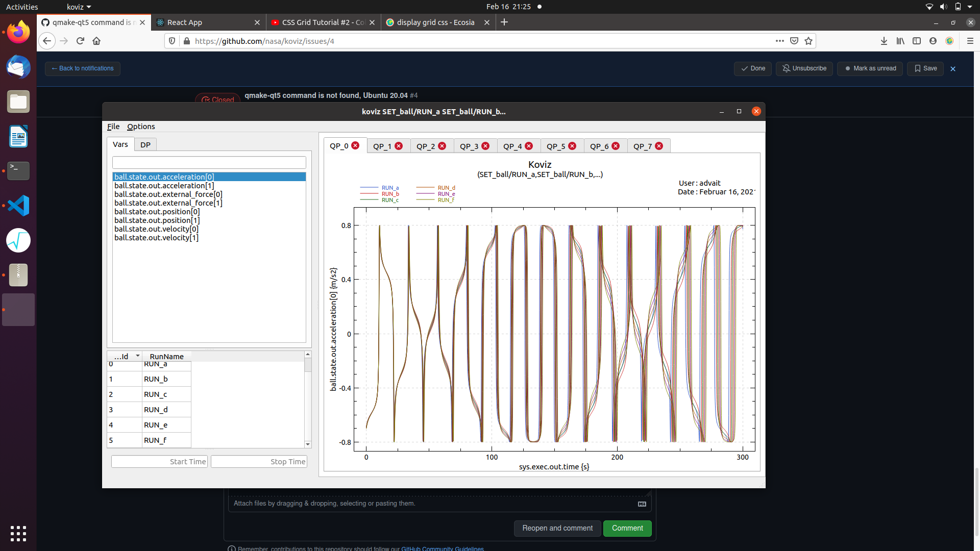The image size is (980, 551).
Task: Open Thunderbird mail from dock
Action: 18,67
